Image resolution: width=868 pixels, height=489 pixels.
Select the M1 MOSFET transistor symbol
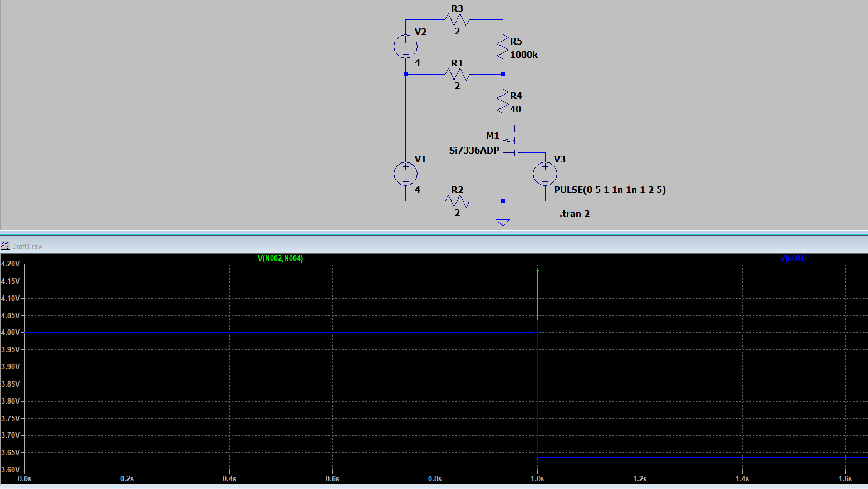tap(511, 141)
